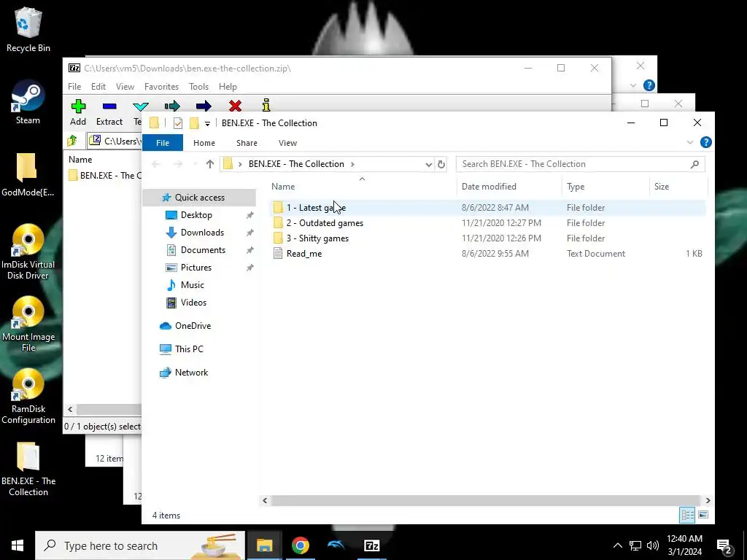Switch to large icons view in status bar

[x=703, y=515]
